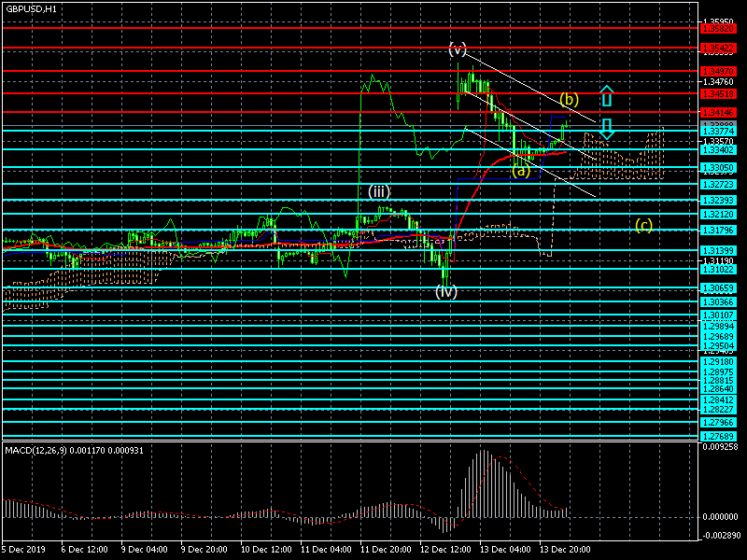The width and height of the screenshot is (747, 560).
Task: Click the 13 Dec 04:00 time label
Action: pos(505,551)
